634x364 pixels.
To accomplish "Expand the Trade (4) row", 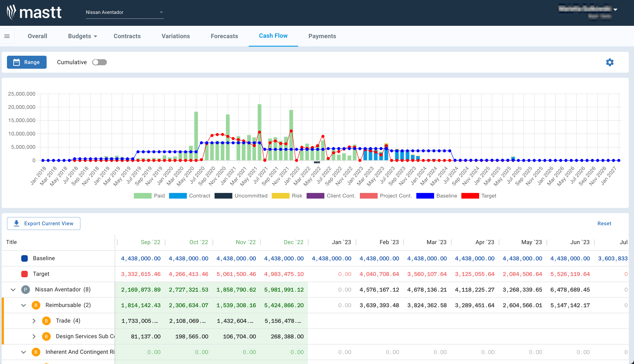I will click(34, 321).
